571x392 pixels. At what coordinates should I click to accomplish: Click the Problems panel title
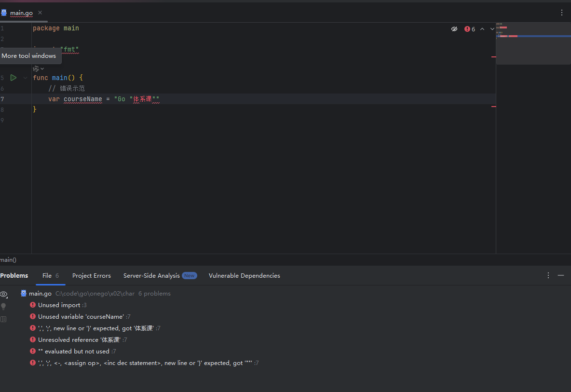pos(14,275)
